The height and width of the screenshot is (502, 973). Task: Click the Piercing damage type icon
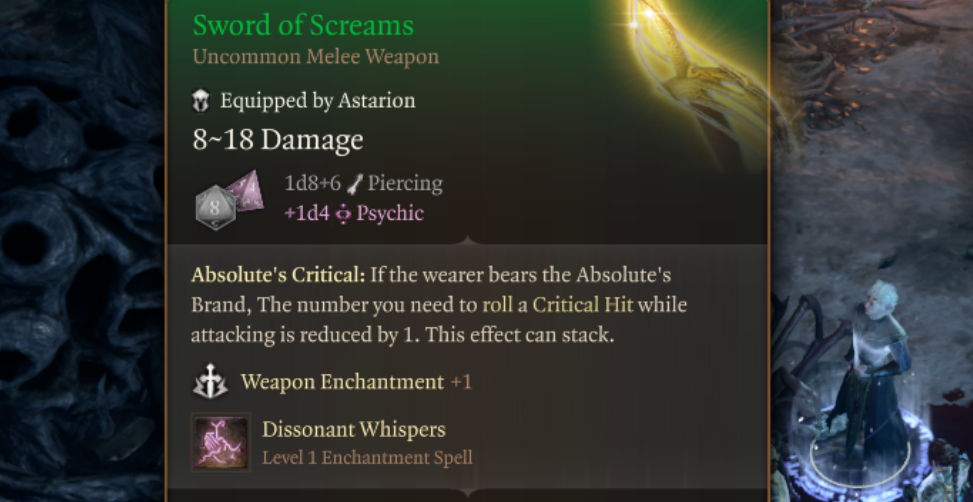click(x=354, y=184)
